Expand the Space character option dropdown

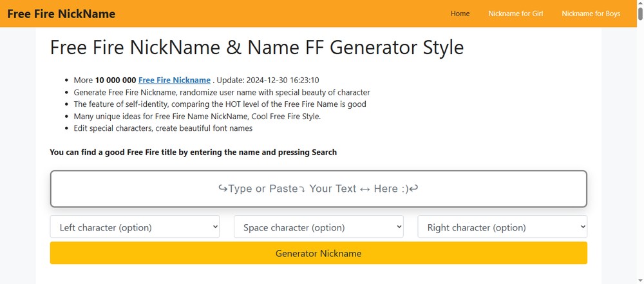[x=318, y=227]
